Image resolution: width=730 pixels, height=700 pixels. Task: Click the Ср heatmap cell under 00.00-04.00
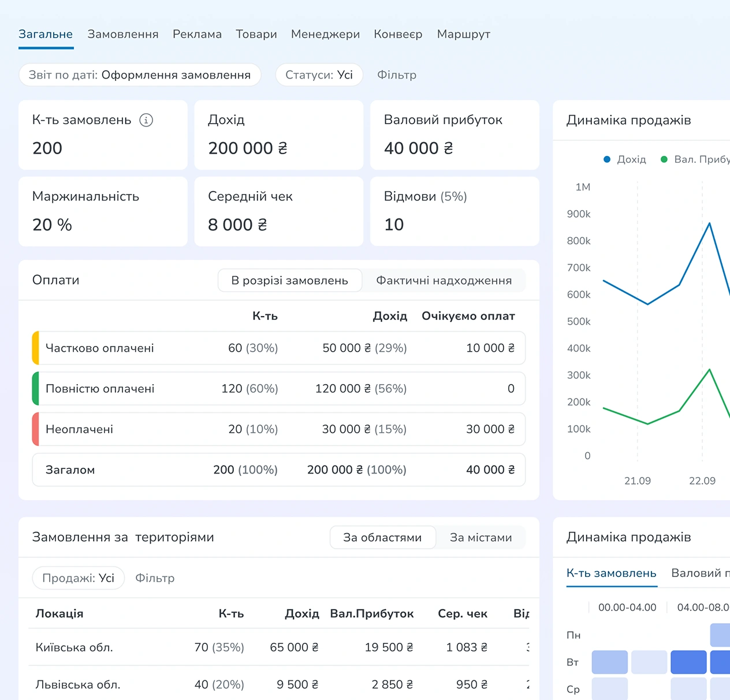tap(610, 689)
